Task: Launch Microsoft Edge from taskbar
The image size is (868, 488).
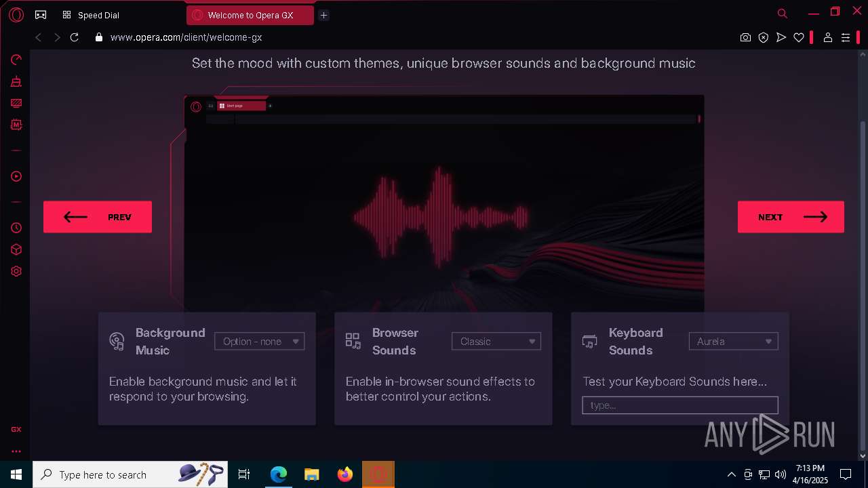Action: pyautogui.click(x=279, y=474)
